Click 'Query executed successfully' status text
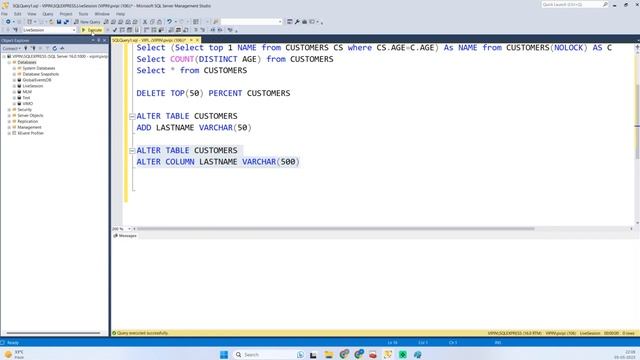 [x=142, y=333]
